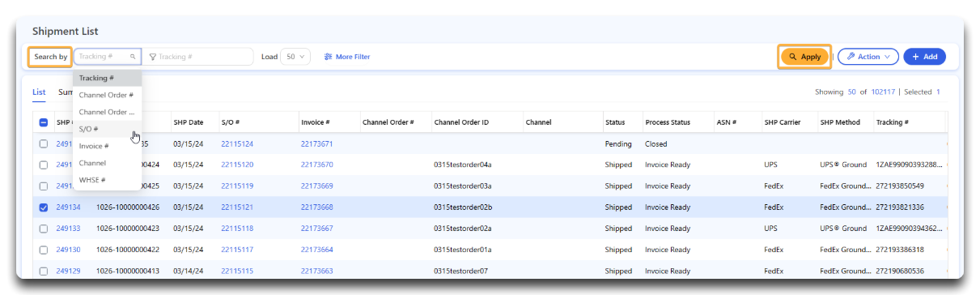Open invoice link 22173670
The image size is (980, 295).
[317, 165]
